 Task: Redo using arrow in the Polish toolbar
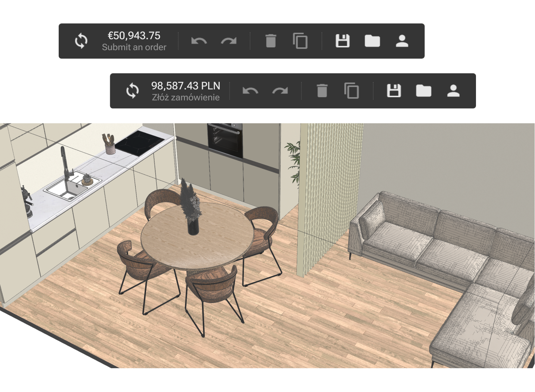click(x=280, y=91)
